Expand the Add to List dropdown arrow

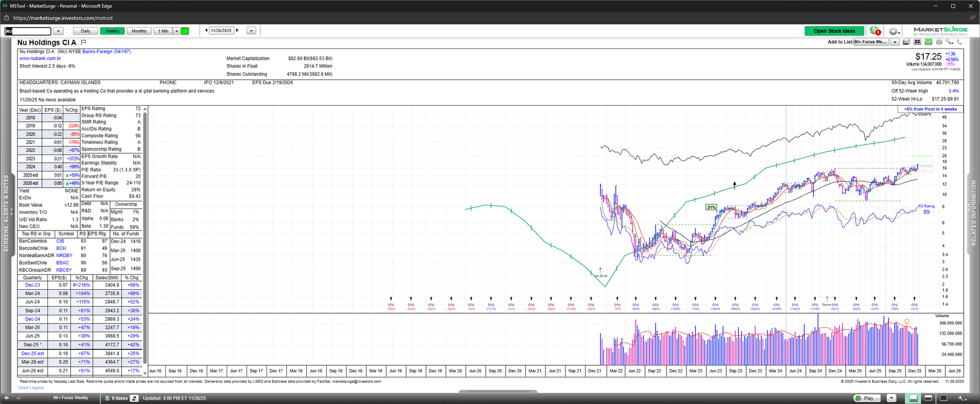point(895,42)
